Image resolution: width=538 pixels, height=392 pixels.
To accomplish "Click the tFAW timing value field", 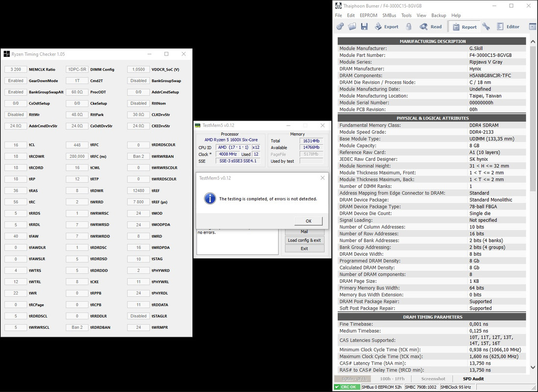I will (x=16, y=236).
